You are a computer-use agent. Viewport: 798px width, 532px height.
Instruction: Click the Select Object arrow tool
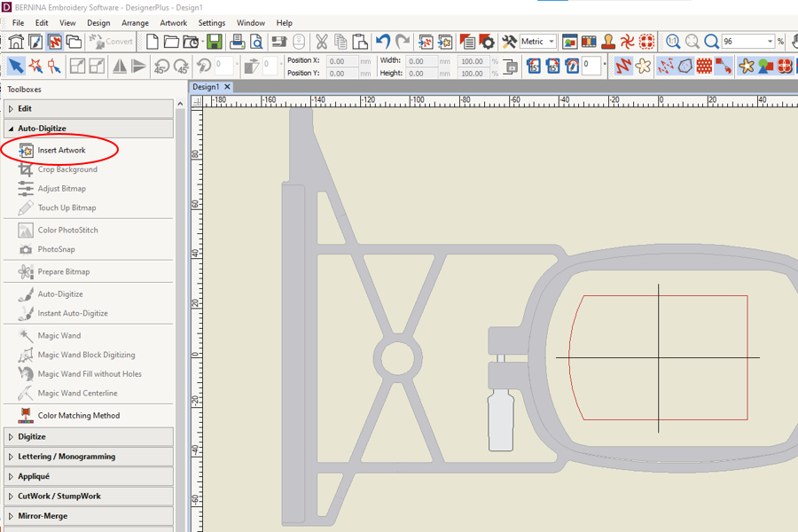[x=16, y=66]
